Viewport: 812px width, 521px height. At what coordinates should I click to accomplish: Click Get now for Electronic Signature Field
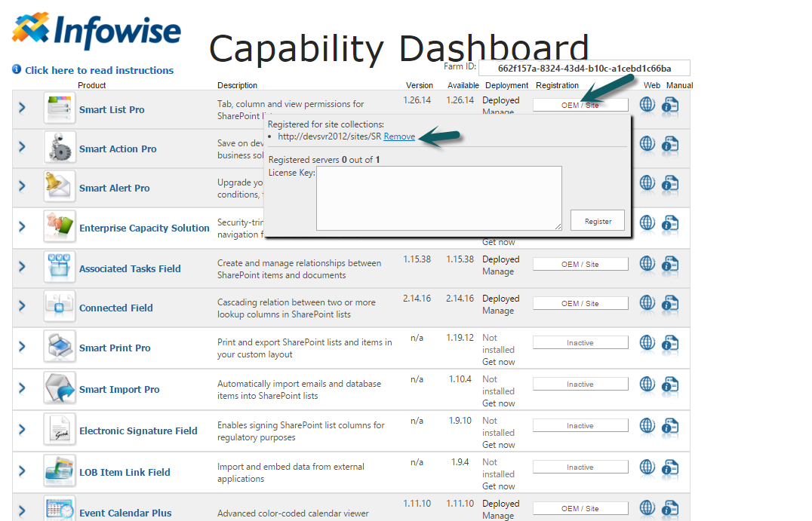tap(499, 445)
